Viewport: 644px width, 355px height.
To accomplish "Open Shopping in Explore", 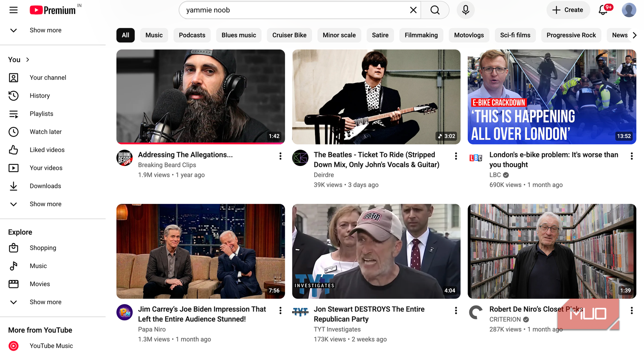I will [x=53, y=248].
